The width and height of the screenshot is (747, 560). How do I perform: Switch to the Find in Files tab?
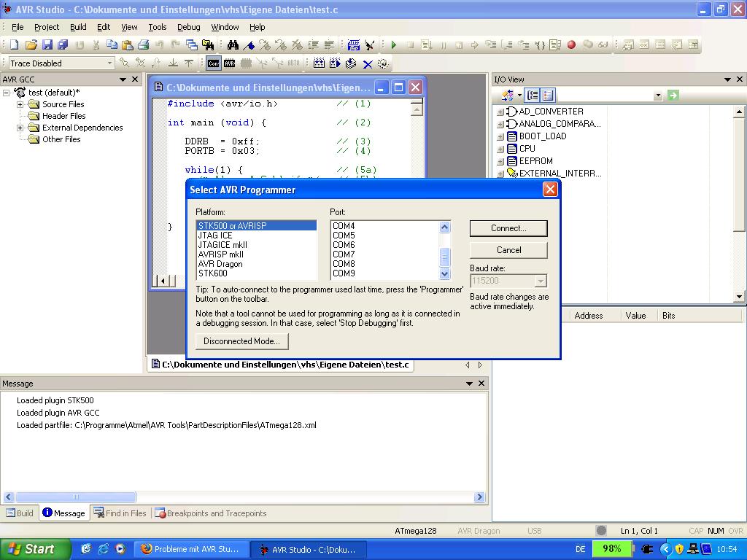pos(120,513)
